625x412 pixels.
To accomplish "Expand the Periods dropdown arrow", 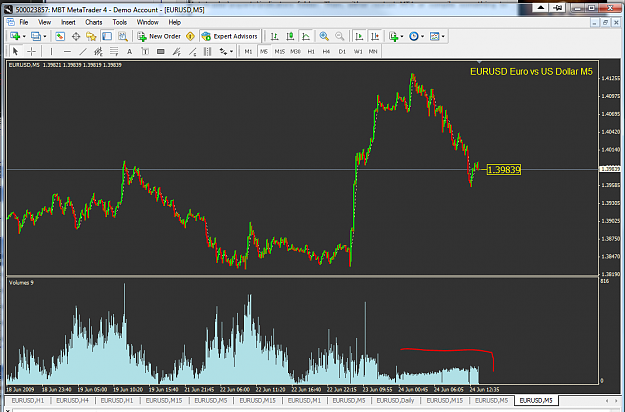I will (x=423, y=37).
